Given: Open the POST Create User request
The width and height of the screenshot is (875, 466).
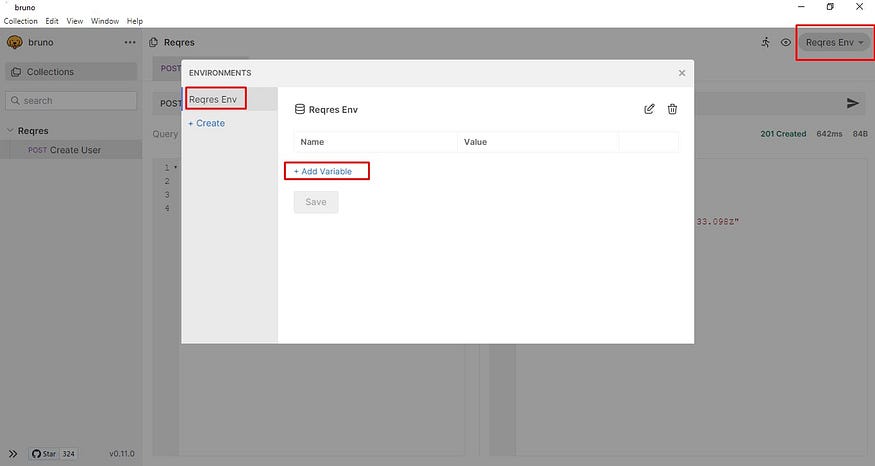Looking at the screenshot, I should tap(71, 150).
